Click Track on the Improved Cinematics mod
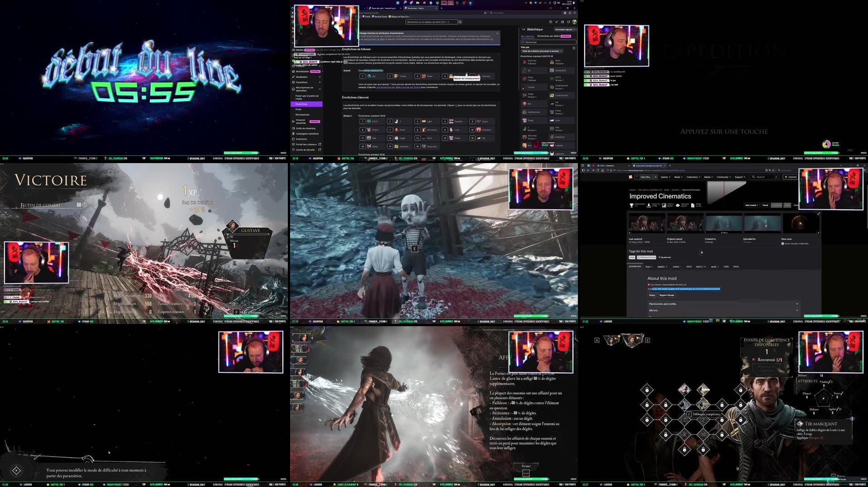 (765, 205)
